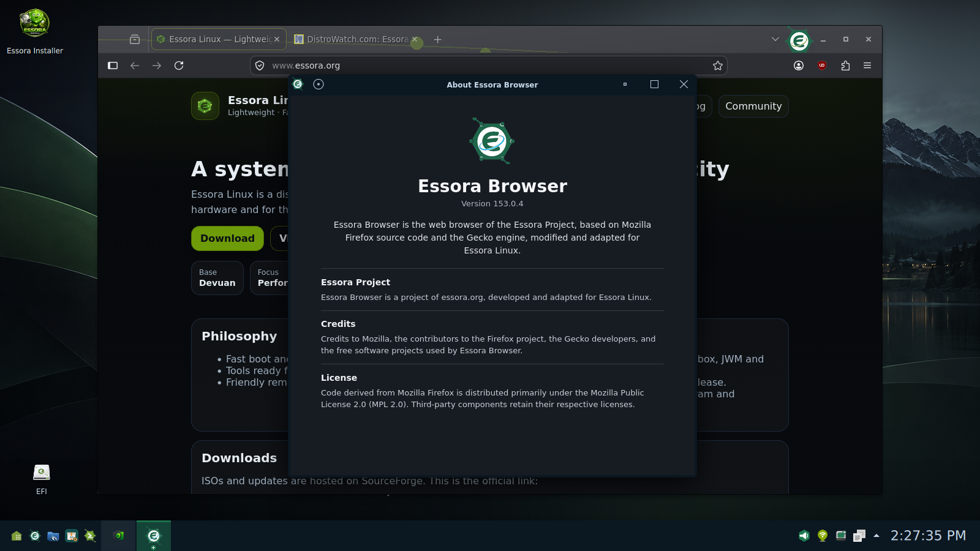Open the Community navigation link
Viewport: 980px width, 551px height.
[753, 106]
